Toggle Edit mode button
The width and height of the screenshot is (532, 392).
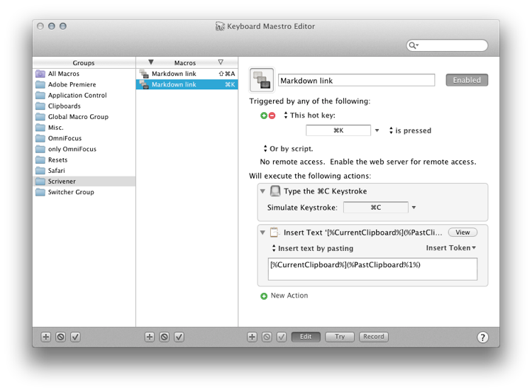click(x=306, y=337)
